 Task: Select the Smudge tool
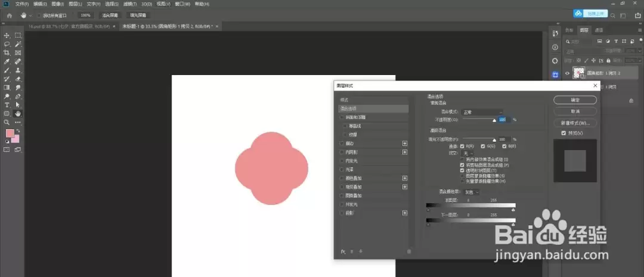click(18, 88)
